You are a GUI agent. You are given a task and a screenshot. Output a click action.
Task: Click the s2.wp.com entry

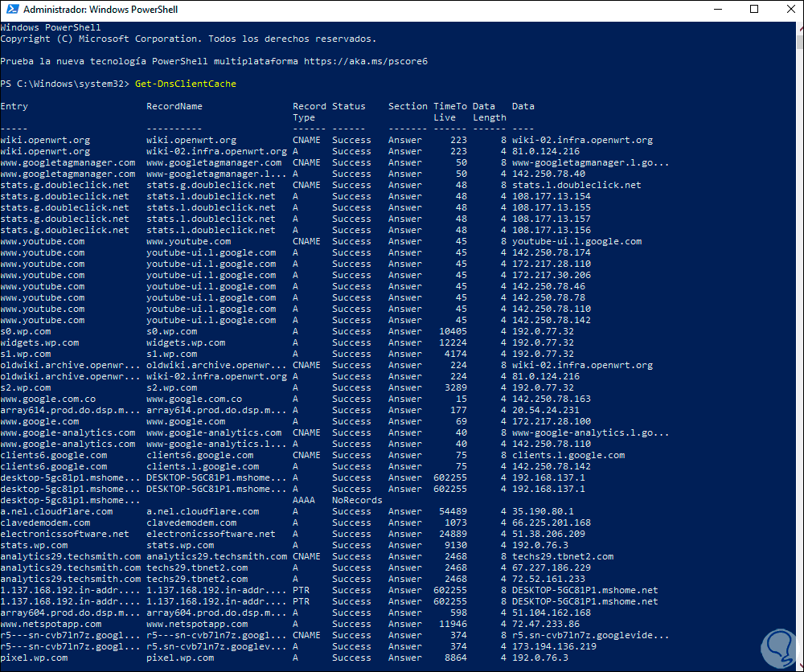click(x=26, y=388)
